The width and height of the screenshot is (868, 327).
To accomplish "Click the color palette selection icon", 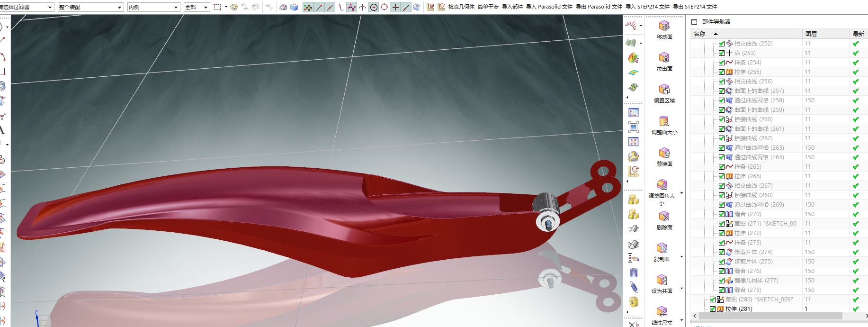I will point(234,7).
